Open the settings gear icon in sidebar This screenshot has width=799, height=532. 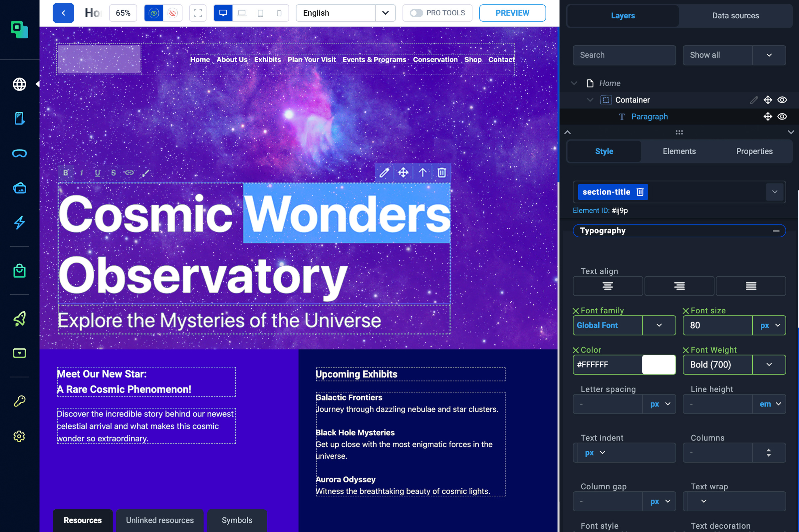(19, 436)
